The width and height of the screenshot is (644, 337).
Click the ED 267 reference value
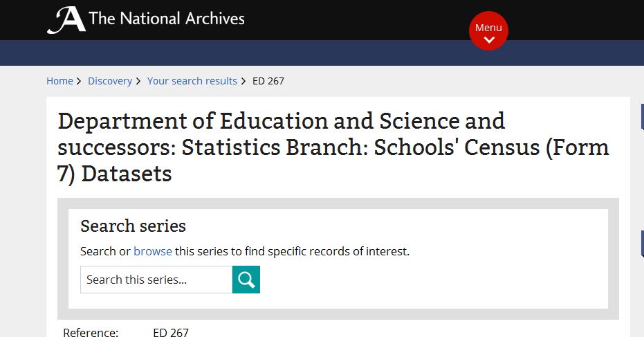(171, 332)
